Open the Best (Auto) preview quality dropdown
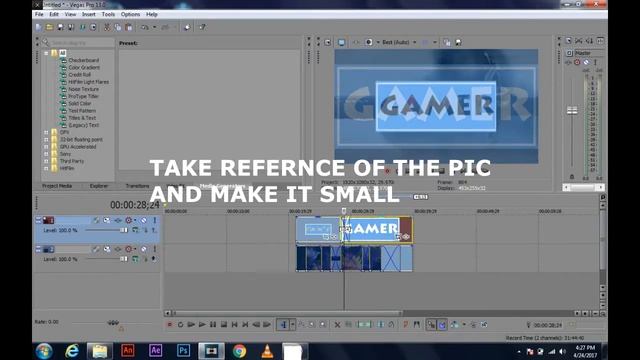Screen dimensions: 640x360 (415, 42)
